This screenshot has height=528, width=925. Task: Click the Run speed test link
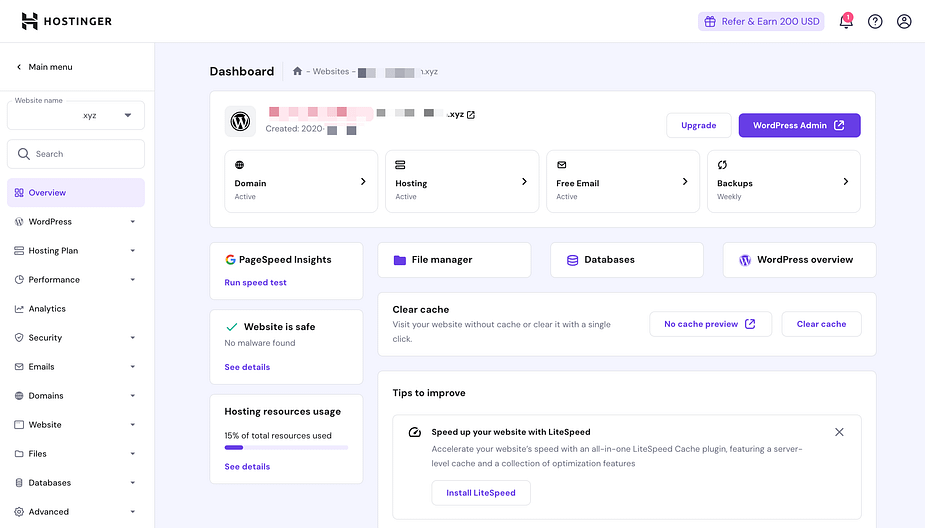(x=255, y=283)
